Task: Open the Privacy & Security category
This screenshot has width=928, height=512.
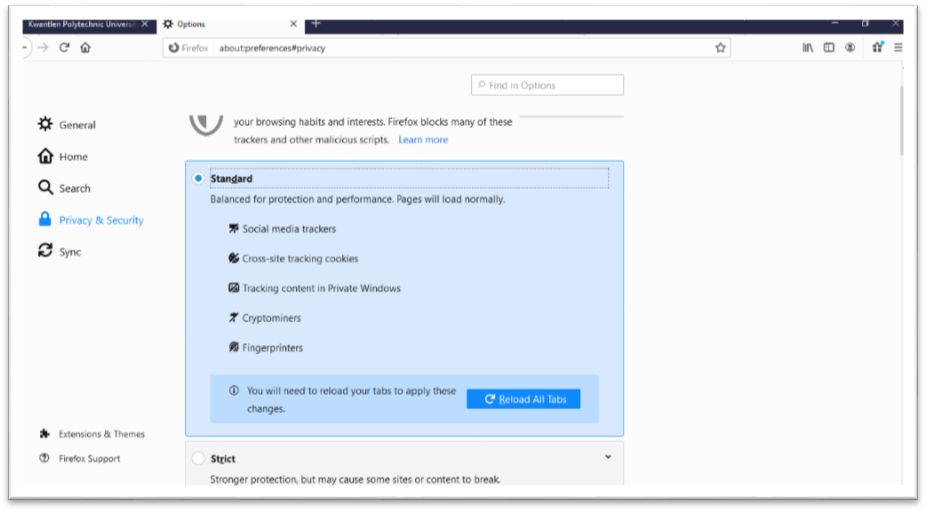Action: coord(91,220)
